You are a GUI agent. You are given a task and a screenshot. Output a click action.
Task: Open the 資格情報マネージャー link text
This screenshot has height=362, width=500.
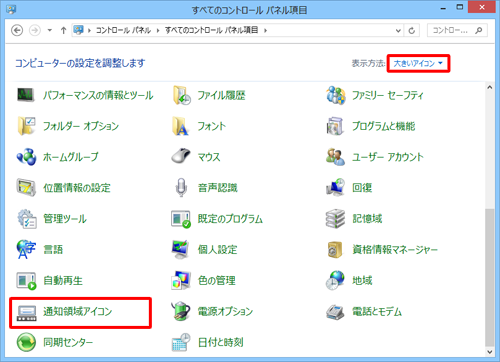pyautogui.click(x=395, y=249)
